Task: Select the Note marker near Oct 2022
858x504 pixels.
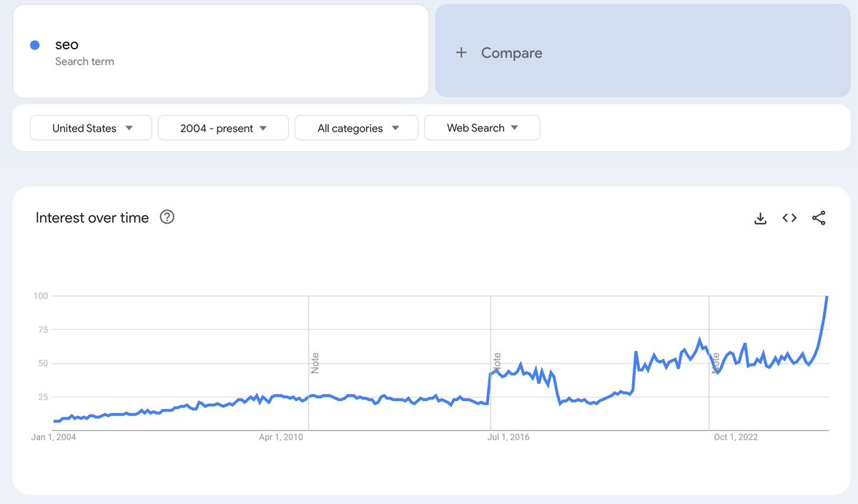Action: (715, 363)
